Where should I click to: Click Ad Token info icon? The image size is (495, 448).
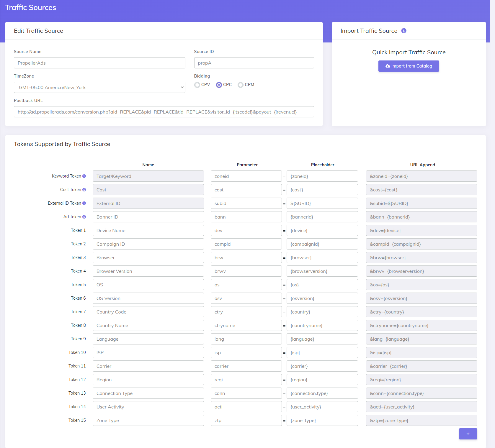(84, 217)
